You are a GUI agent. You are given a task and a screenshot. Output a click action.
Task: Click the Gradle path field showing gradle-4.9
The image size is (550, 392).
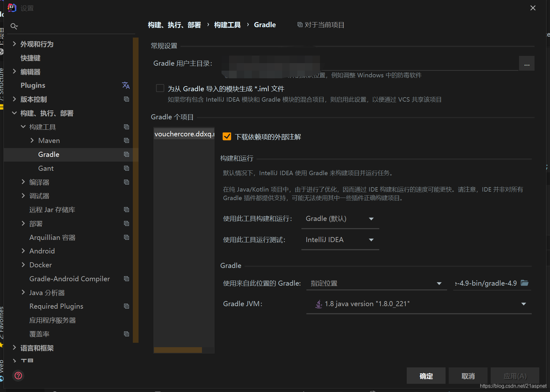486,283
